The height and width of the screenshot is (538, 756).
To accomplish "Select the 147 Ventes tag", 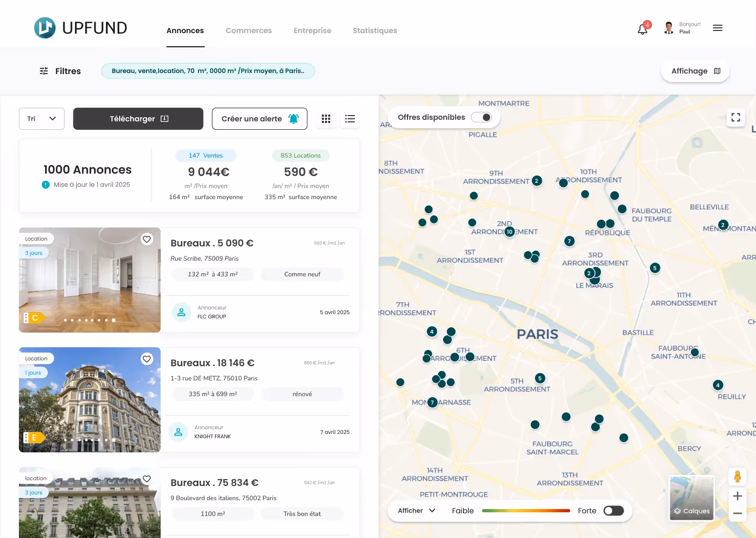I will coord(206,156).
